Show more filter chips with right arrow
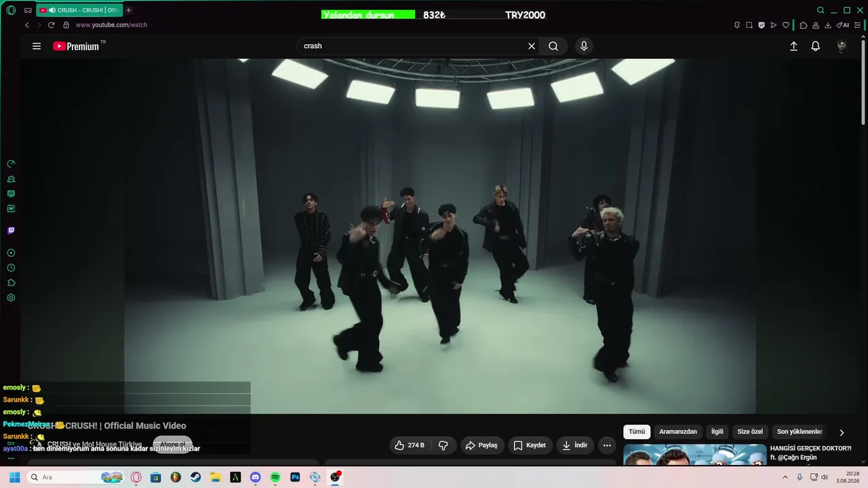 click(842, 432)
